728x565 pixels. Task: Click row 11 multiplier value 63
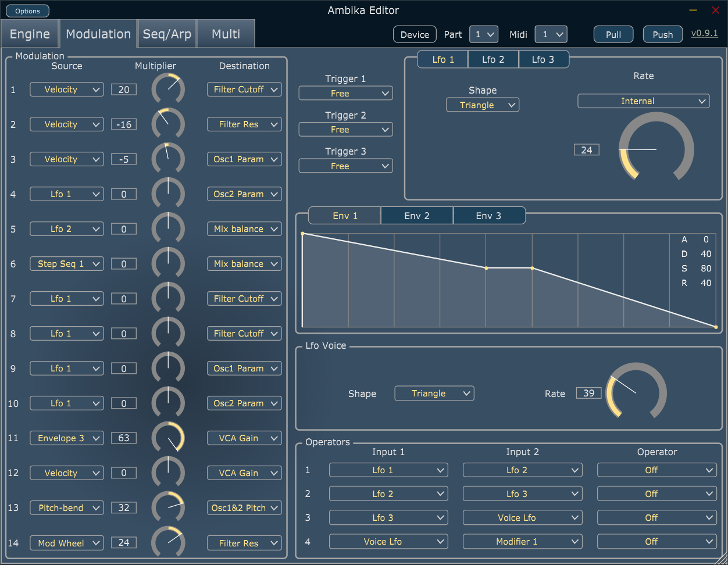124,438
